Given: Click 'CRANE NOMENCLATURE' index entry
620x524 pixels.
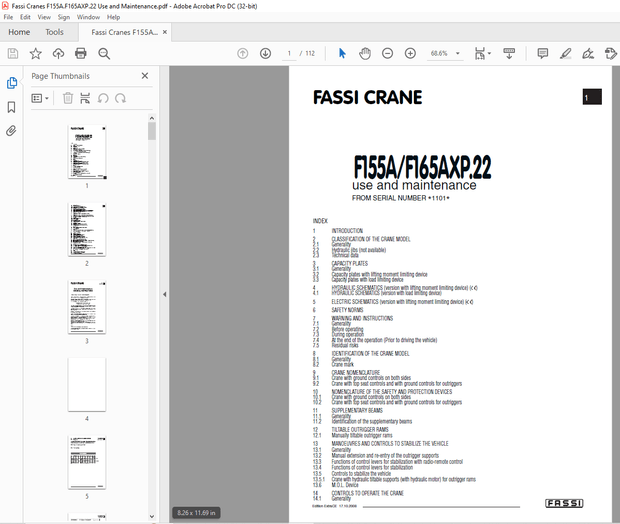Looking at the screenshot, I should coord(355,373).
